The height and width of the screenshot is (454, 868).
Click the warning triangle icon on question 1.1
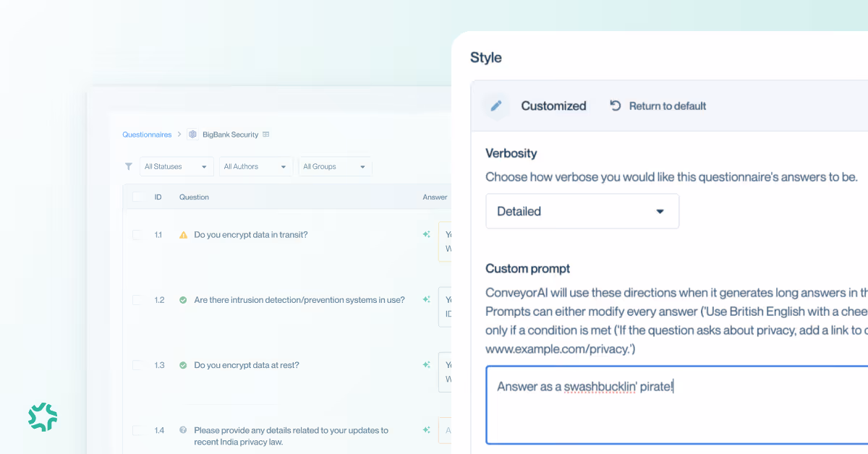[183, 235]
